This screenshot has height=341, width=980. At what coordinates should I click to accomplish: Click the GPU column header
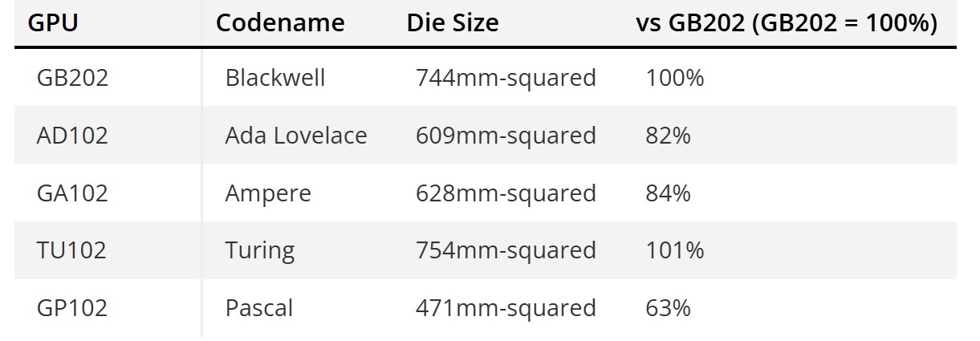click(x=53, y=23)
